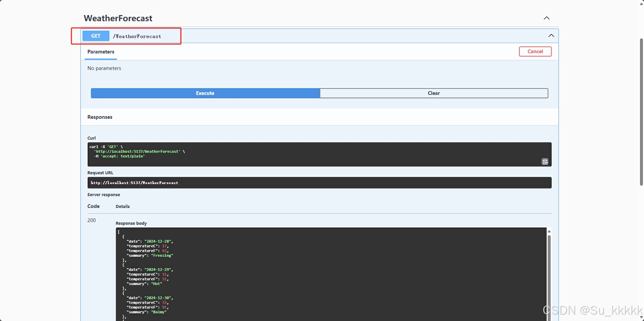This screenshot has height=321, width=644.
Task: Open the /WeatherForecast endpoint path
Action: pyautogui.click(x=137, y=36)
